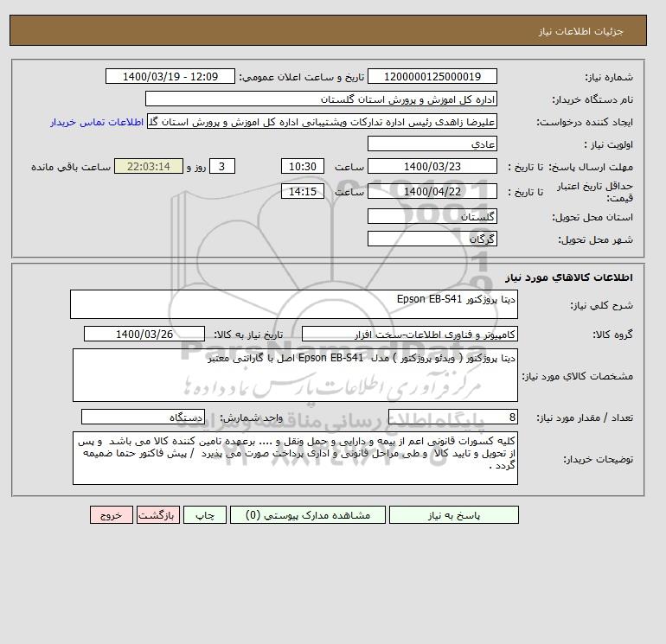666x644 pixels.
Task: Click the buyer organization name field
Action: pyautogui.click(x=321, y=99)
